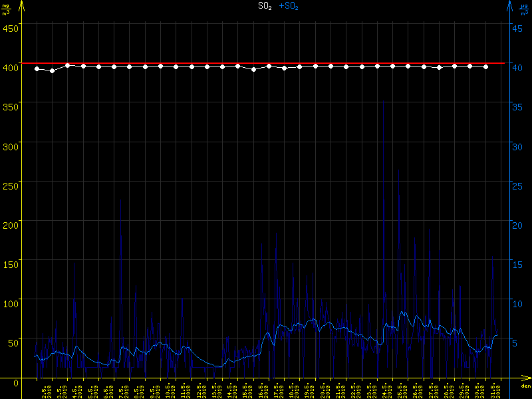
Task: Click the first white data point on the left
Action: coord(37,68)
